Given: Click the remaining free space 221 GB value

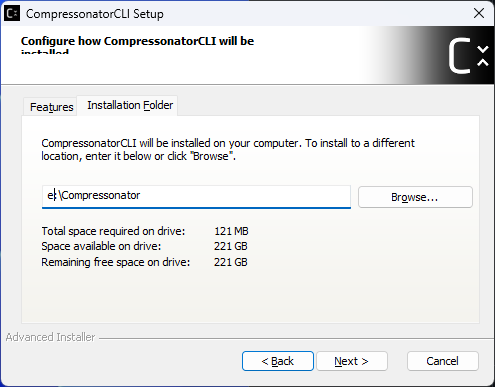Looking at the screenshot, I should [x=231, y=262].
